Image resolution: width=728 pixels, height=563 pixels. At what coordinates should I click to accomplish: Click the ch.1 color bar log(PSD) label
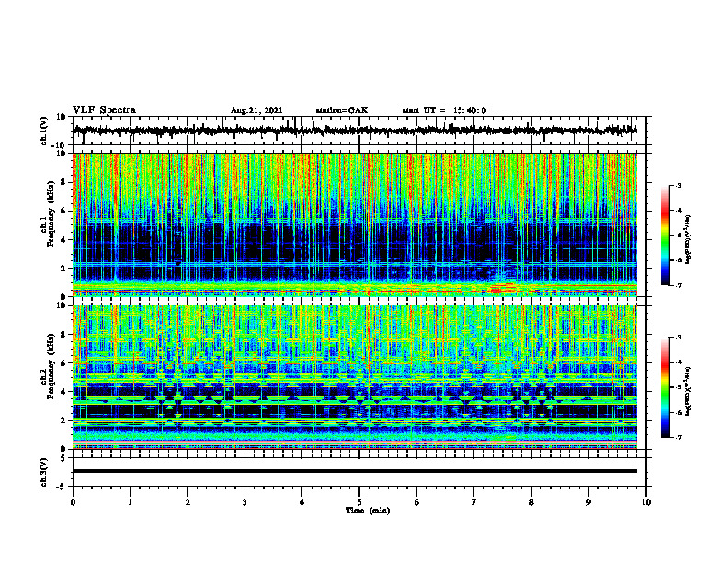click(x=688, y=240)
